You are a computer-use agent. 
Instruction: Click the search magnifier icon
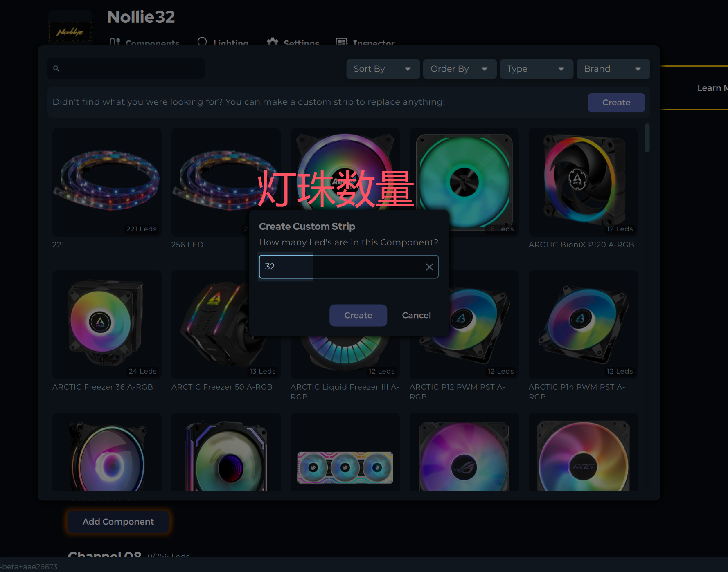[56, 69]
